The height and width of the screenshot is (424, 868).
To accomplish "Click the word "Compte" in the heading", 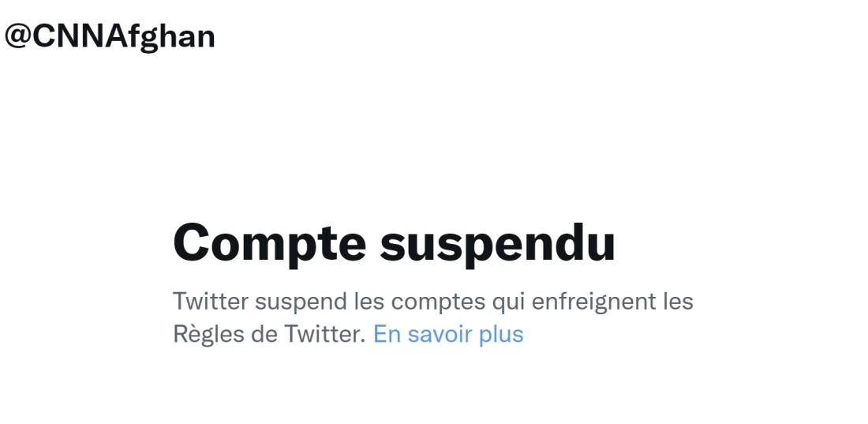I will (x=270, y=244).
